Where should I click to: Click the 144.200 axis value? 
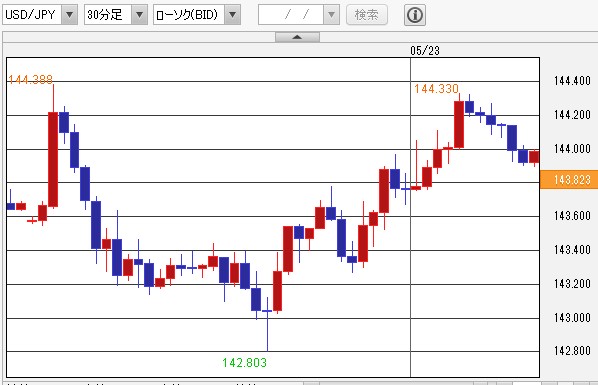(572, 114)
